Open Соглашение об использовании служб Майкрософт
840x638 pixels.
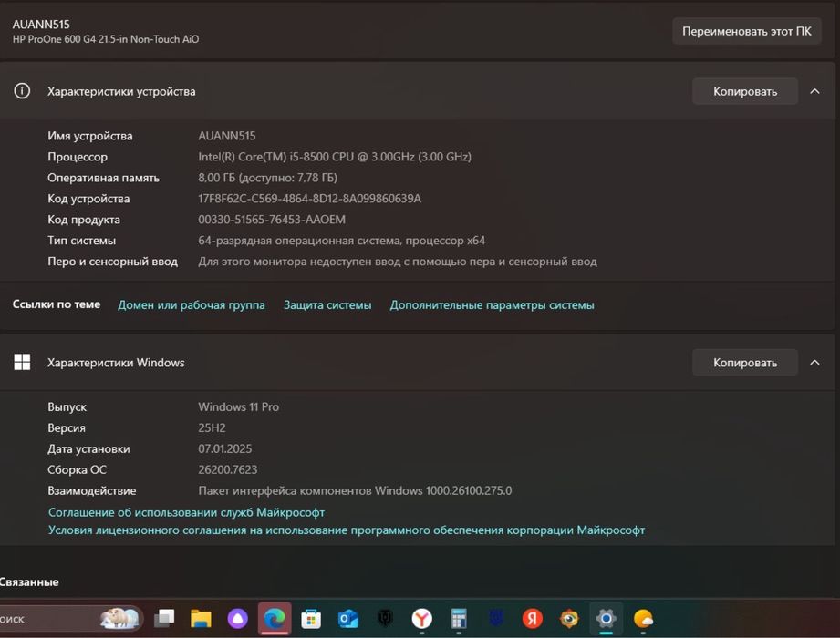pos(186,512)
